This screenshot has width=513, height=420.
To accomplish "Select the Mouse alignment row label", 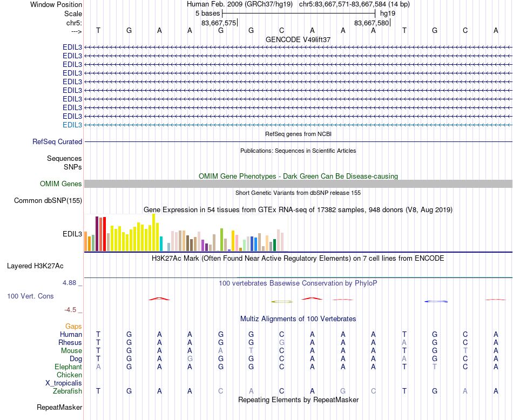I will [x=71, y=351].
